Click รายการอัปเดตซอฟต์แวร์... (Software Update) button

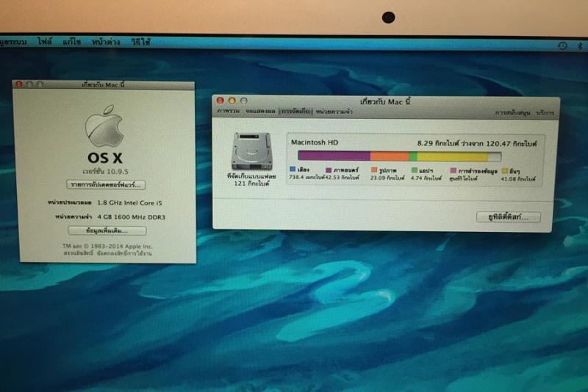click(x=106, y=184)
